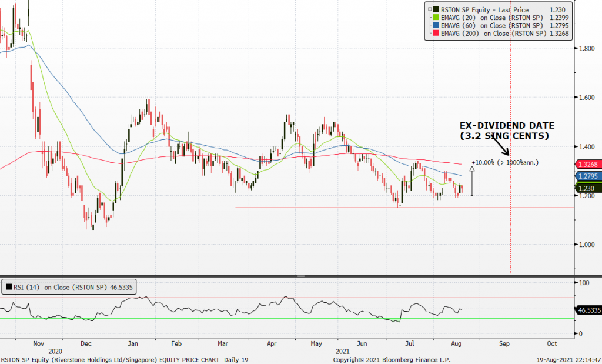Click the May month label on the time axis
Viewport: 602px width, 364px height.
316,343
